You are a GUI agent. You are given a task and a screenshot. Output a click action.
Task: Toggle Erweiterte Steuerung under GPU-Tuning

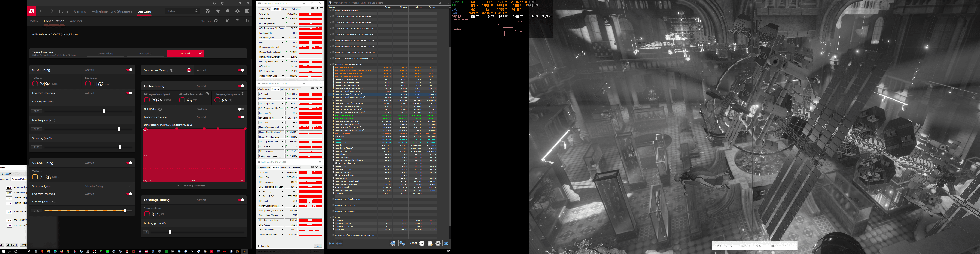(129, 93)
